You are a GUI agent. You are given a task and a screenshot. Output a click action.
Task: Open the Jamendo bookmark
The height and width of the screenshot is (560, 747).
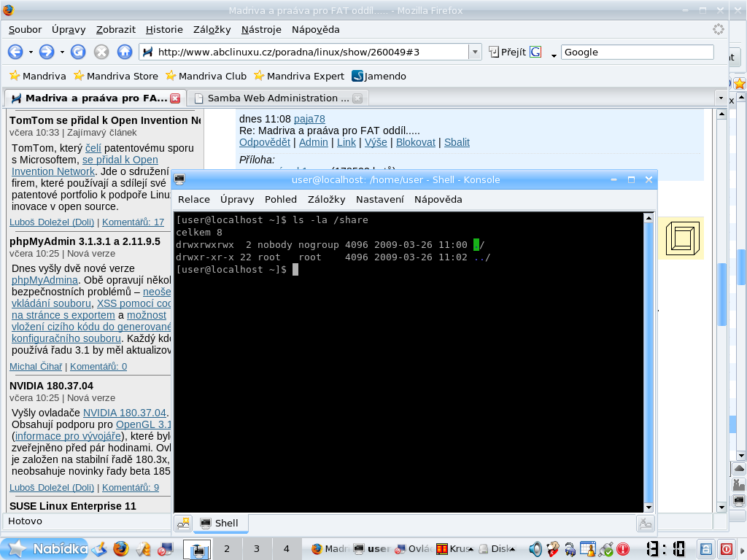[x=379, y=76]
